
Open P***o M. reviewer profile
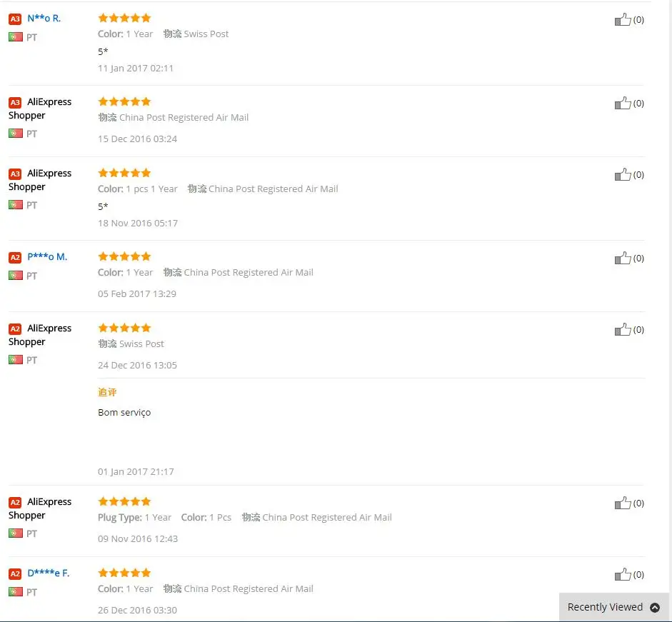pos(47,257)
